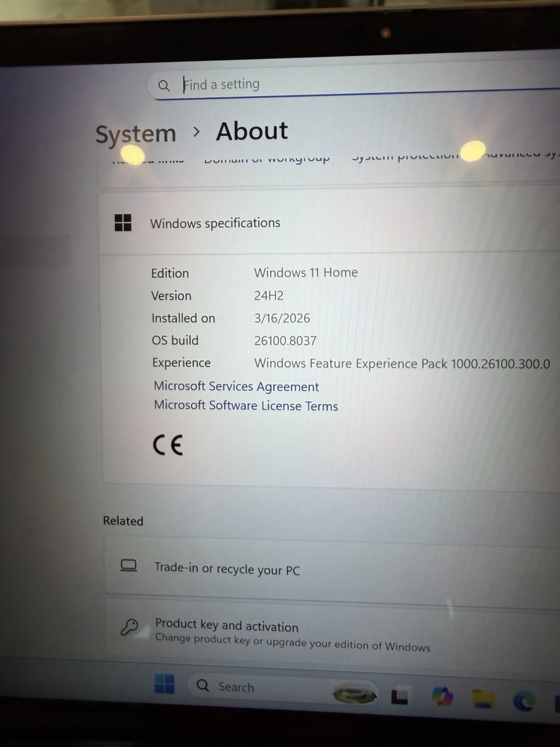Click the Edition label
This screenshot has width=560, height=747.
(x=170, y=273)
